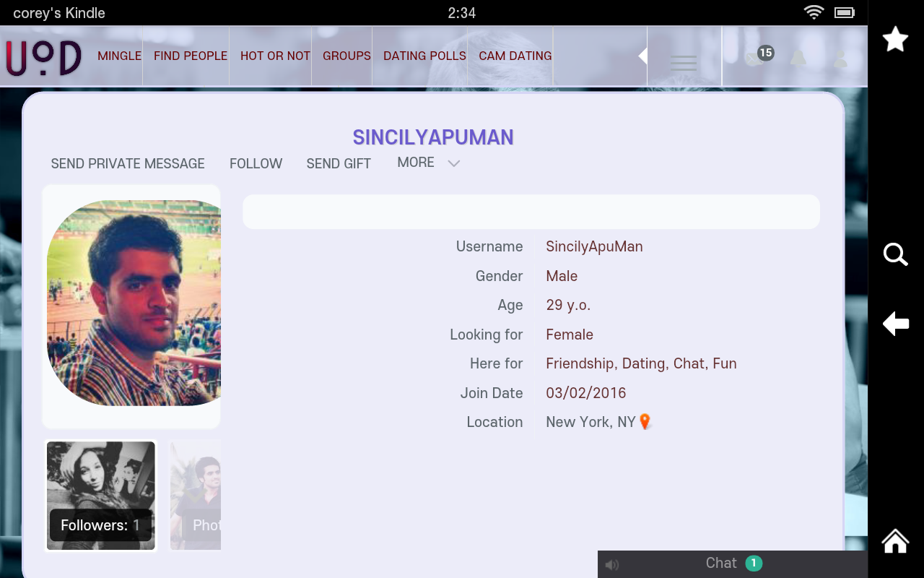Screen dimensions: 924x578
Task: Click the 15 unread messages badge
Action: click(x=766, y=53)
